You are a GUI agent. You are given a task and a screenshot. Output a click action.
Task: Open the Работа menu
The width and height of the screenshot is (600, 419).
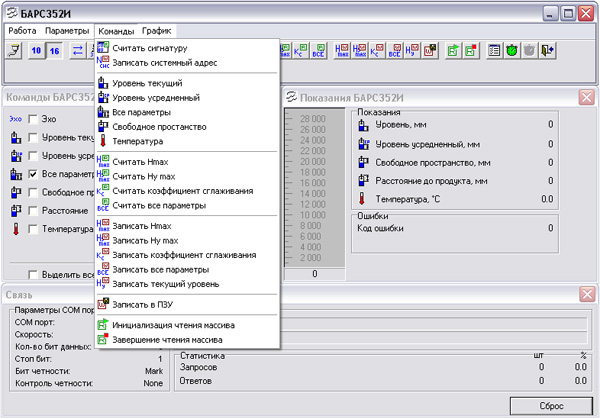click(x=22, y=31)
